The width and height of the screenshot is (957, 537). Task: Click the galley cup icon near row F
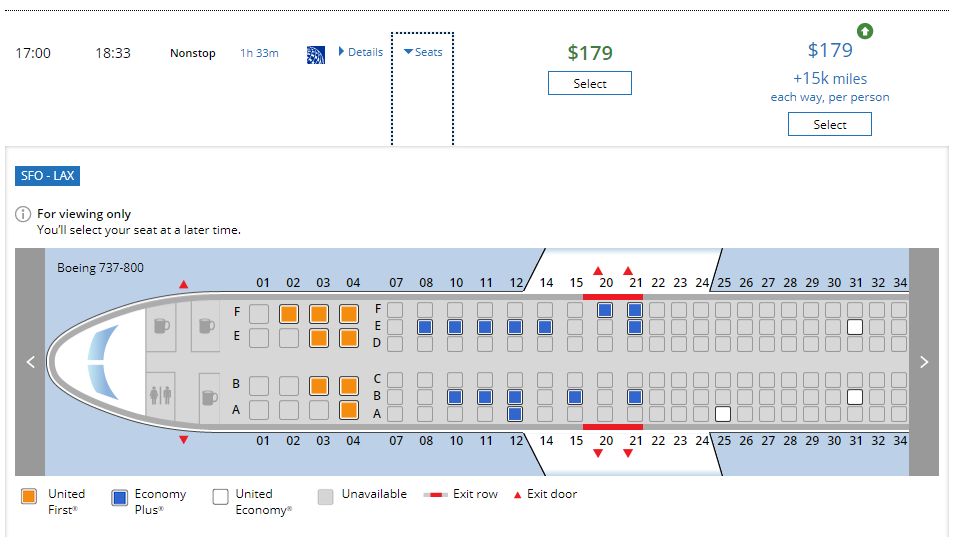[x=207, y=326]
